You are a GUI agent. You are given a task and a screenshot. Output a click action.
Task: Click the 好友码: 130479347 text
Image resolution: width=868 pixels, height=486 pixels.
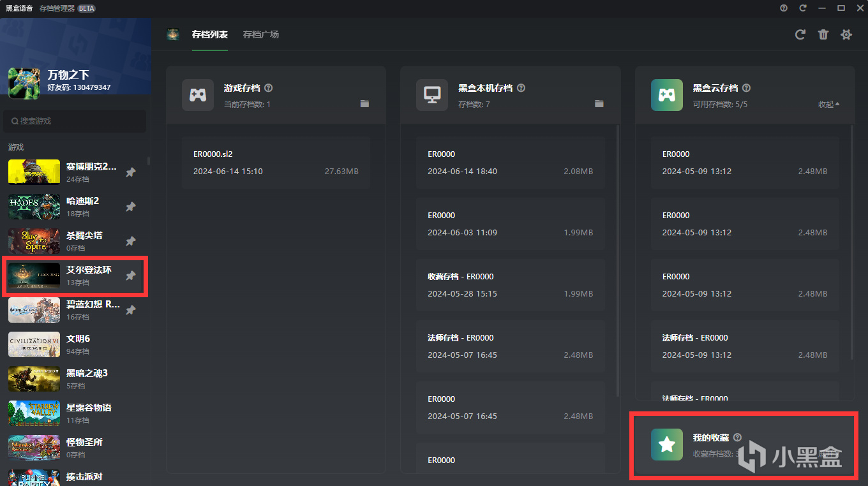pyautogui.click(x=79, y=87)
